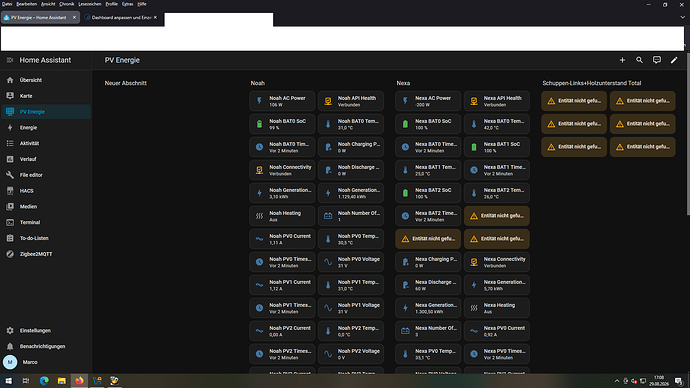This screenshot has width=690, height=388.
Task: Open the Chronik menu in Firefox
Action: click(67, 4)
